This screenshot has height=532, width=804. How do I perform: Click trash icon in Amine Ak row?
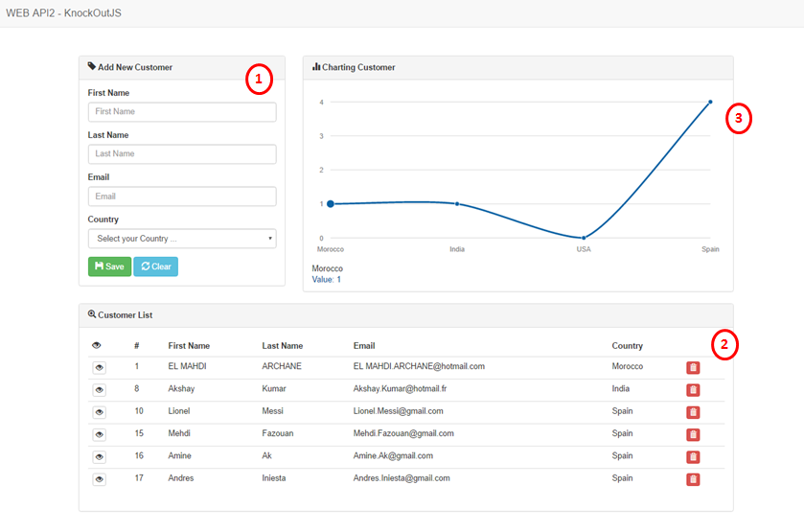[x=693, y=457]
